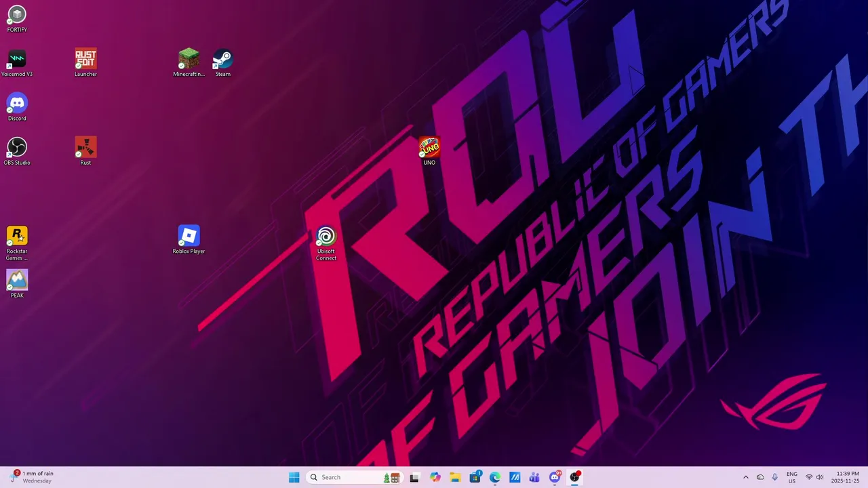
Task: Select the Rockstar Games Launcher desktop icon
Action: [17, 243]
